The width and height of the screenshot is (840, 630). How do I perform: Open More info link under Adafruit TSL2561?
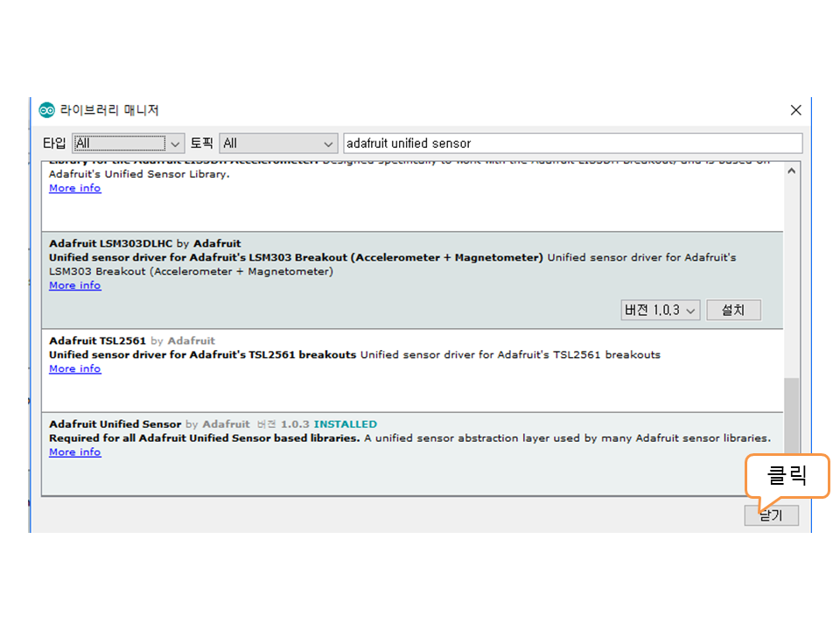point(75,368)
